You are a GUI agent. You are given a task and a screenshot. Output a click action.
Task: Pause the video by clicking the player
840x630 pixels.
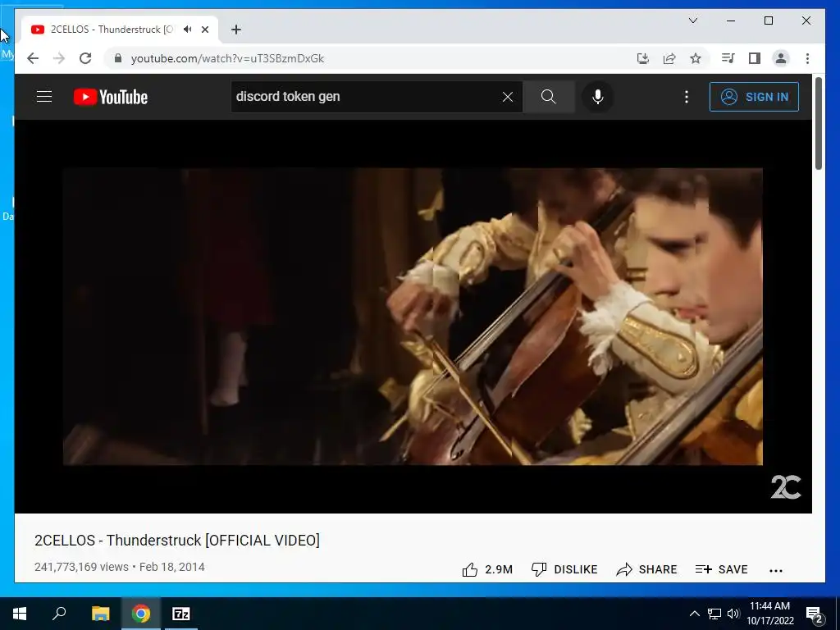pos(413,316)
